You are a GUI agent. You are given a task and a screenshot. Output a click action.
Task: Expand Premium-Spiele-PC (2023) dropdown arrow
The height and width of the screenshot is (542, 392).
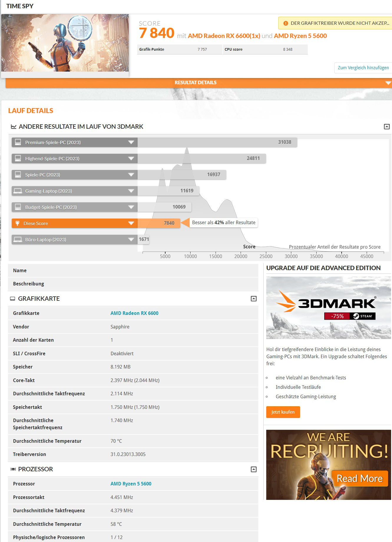(x=131, y=142)
